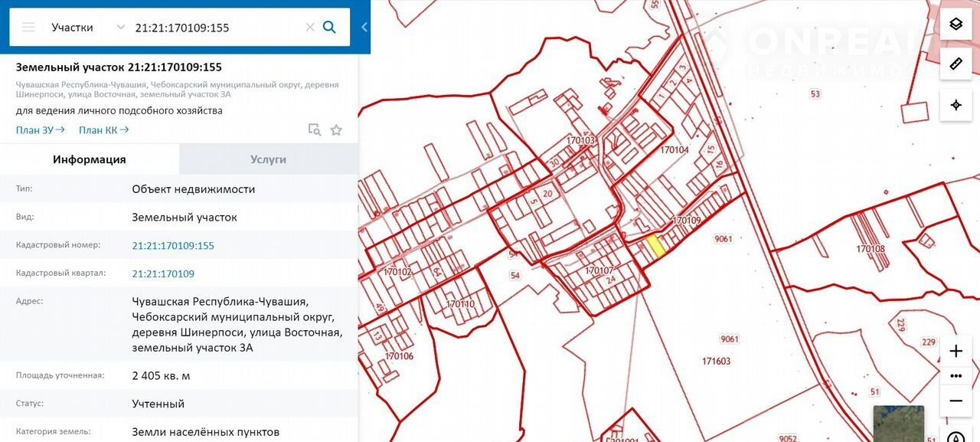The image size is (980, 442).
Task: Open the hamburger menu in search bar
Action: point(28,28)
